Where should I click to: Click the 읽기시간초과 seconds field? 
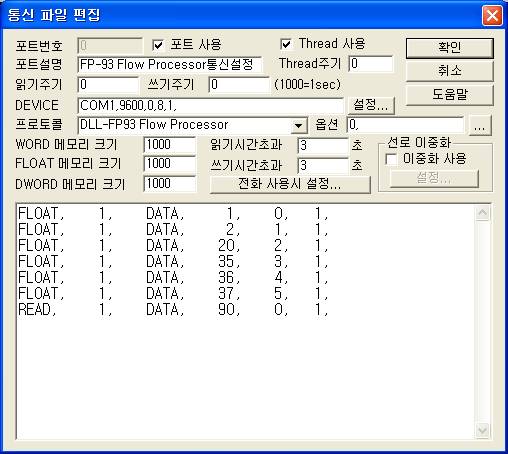(x=323, y=145)
